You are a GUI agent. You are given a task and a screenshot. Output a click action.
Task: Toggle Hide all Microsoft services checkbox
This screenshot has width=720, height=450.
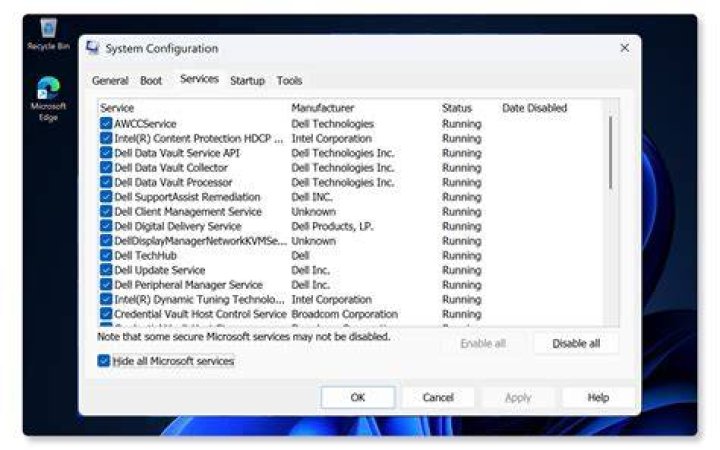tap(104, 361)
